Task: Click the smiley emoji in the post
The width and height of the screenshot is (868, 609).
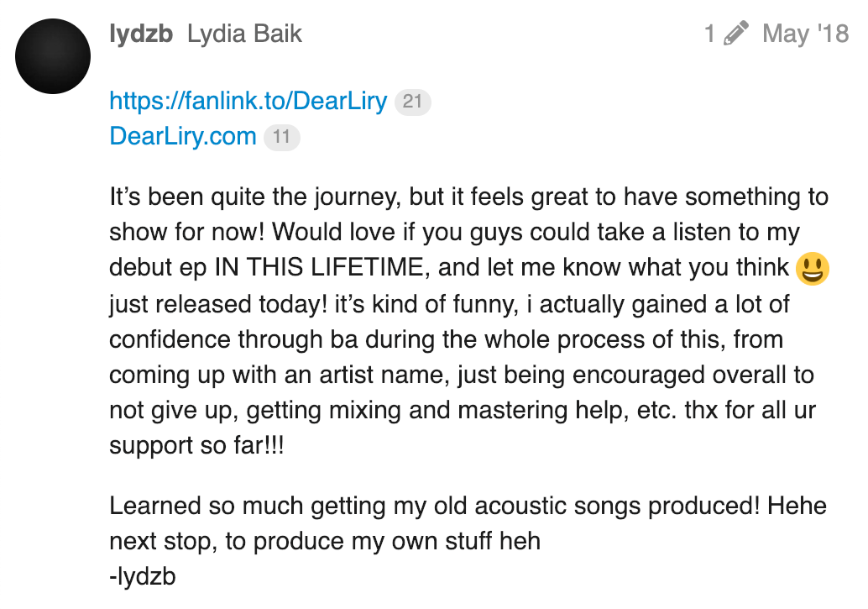Action: pos(812,269)
